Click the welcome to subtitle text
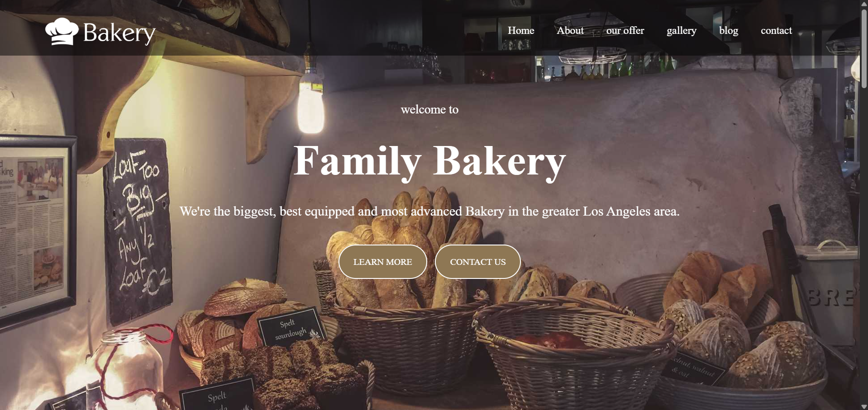This screenshot has width=868, height=410. tap(429, 109)
